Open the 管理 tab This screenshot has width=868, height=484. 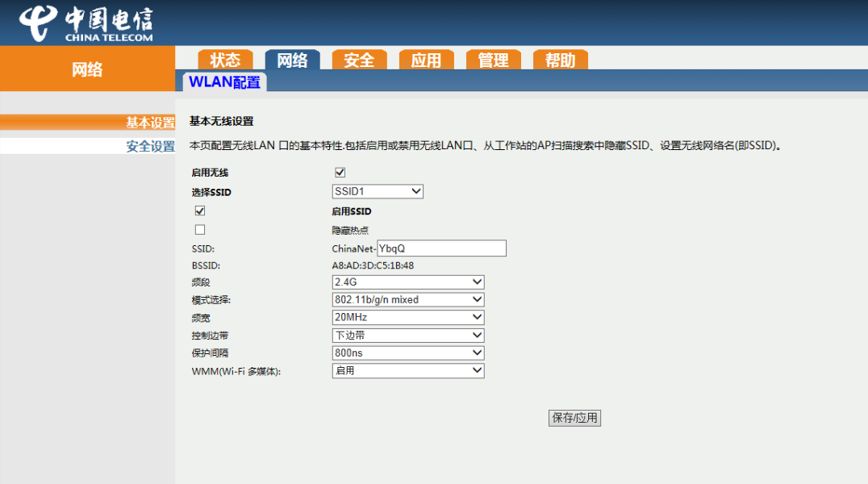coord(493,60)
